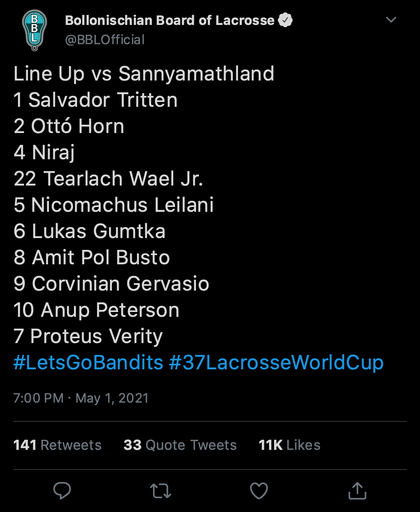Click the 7:00 PM timestamp

click(x=38, y=398)
